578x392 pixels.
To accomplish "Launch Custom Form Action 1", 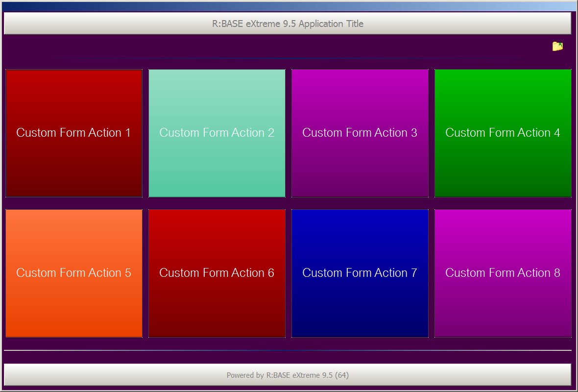I will point(74,133).
